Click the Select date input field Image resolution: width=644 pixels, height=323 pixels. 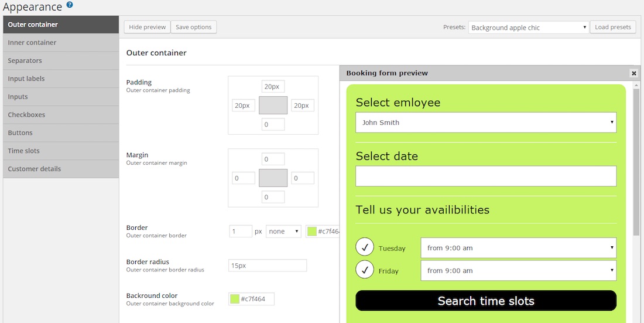[486, 176]
